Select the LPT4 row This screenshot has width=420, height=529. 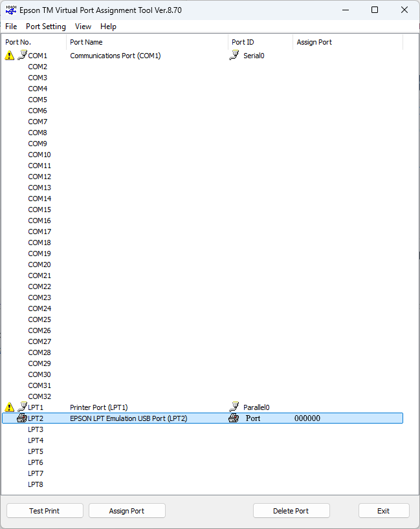(x=36, y=440)
